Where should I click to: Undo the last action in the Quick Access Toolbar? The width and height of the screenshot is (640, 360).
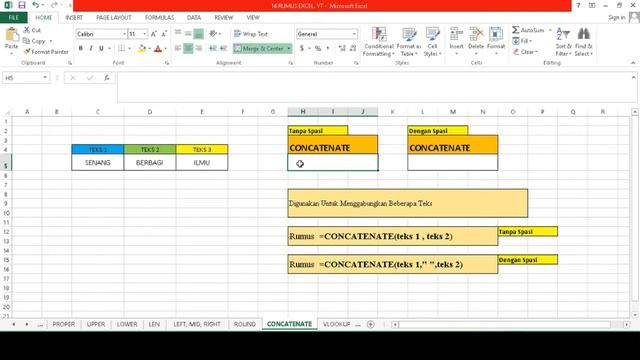click(x=36, y=5)
